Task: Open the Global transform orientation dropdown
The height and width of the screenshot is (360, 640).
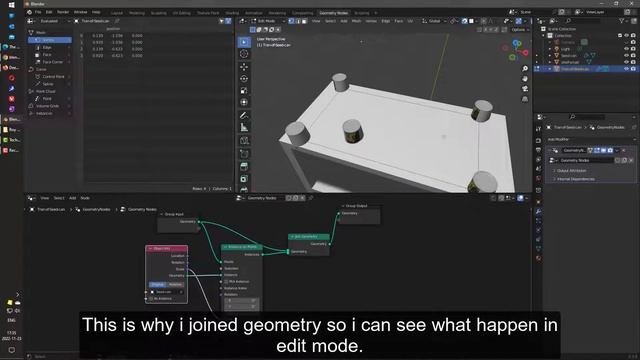Action: coord(434,21)
